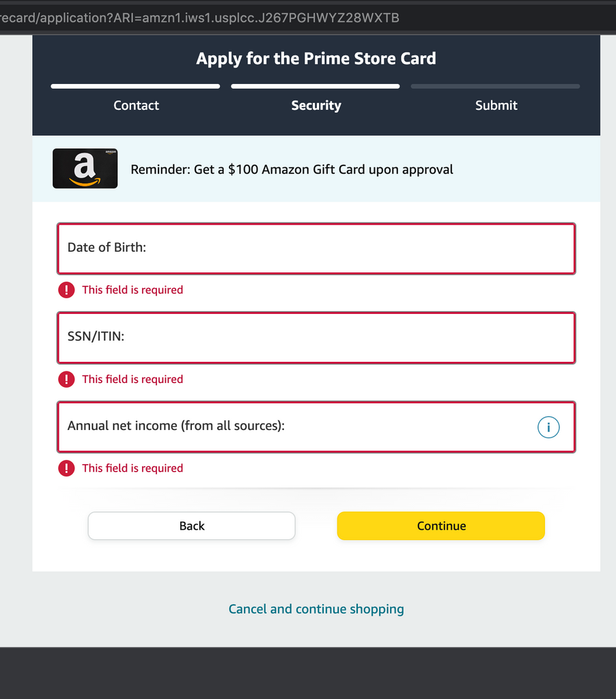Click the Apply for Prime Store Card heading
This screenshot has width=616, height=699.
click(316, 59)
